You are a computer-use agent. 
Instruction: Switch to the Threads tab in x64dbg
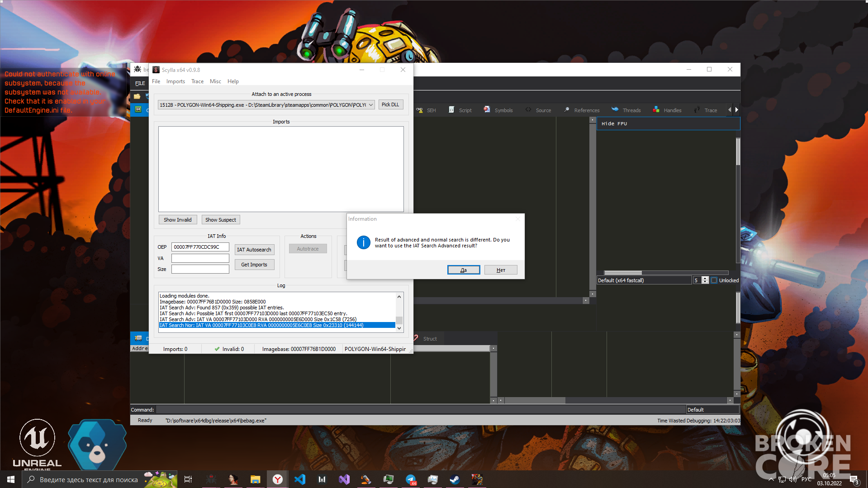[x=626, y=110]
